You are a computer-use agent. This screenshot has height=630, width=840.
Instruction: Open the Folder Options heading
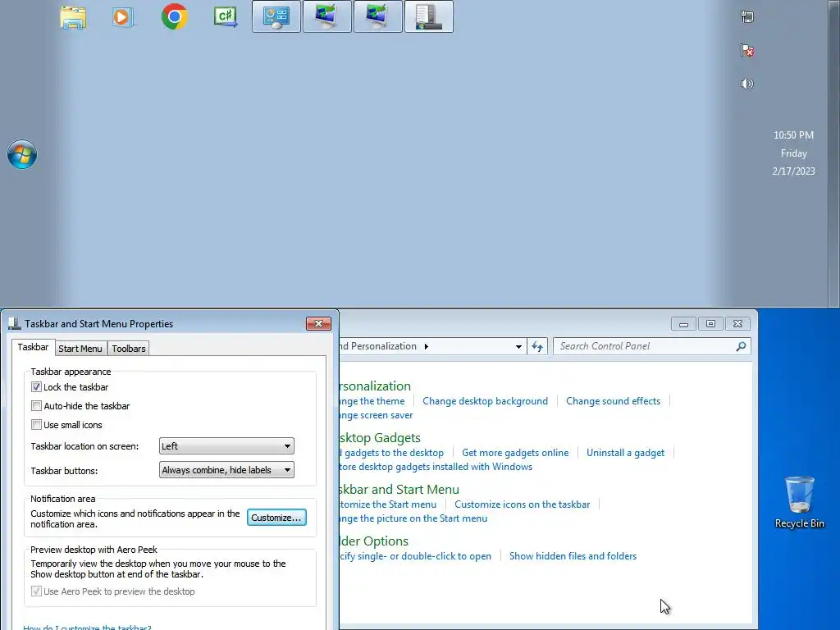pos(374,541)
